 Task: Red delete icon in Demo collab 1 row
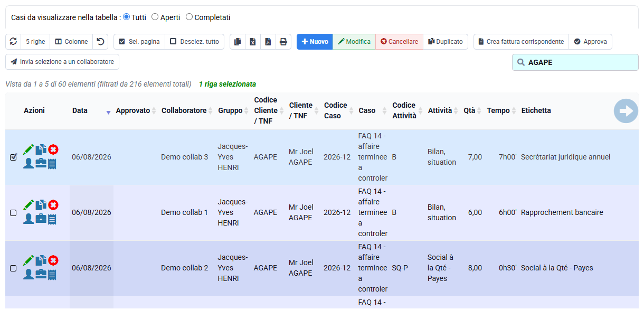[53, 205]
